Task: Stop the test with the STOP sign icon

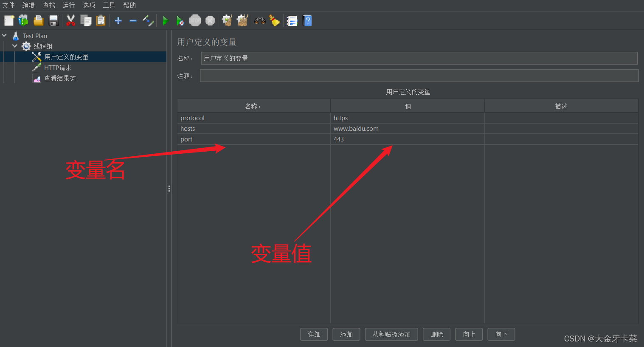Action: click(195, 20)
